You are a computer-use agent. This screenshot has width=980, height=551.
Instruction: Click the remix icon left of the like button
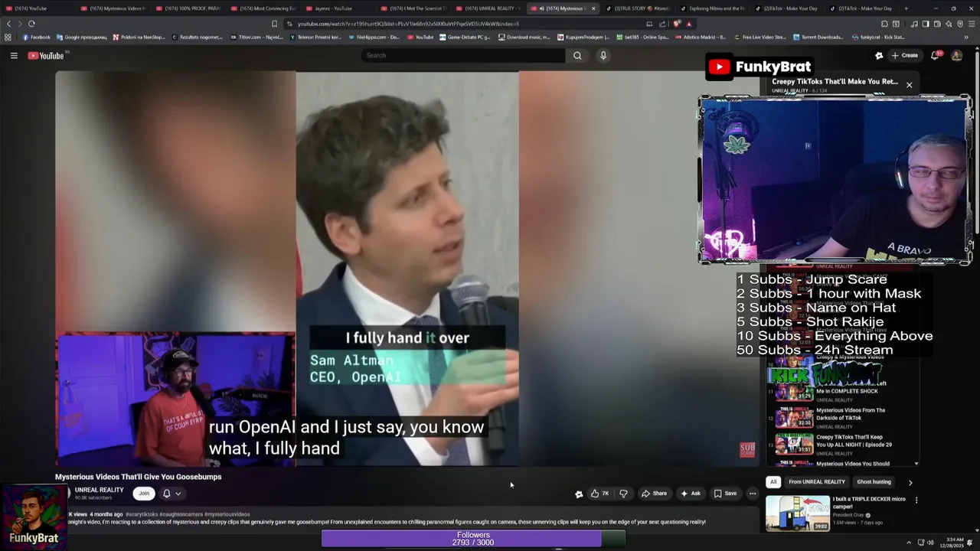coord(579,494)
